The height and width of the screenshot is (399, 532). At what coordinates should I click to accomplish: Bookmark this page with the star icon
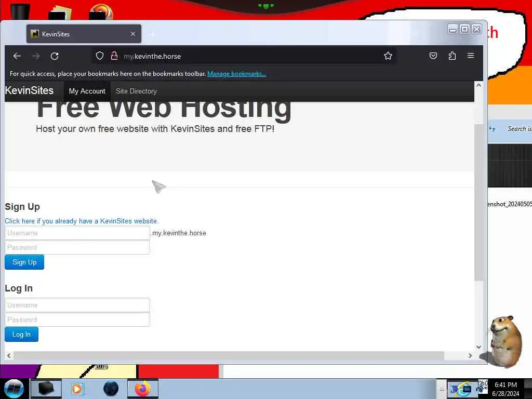[388, 56]
